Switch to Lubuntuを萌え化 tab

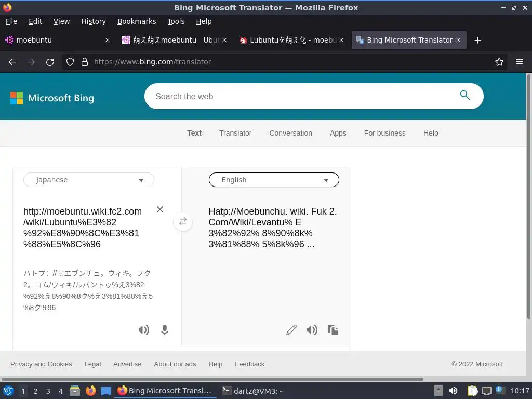(291, 40)
